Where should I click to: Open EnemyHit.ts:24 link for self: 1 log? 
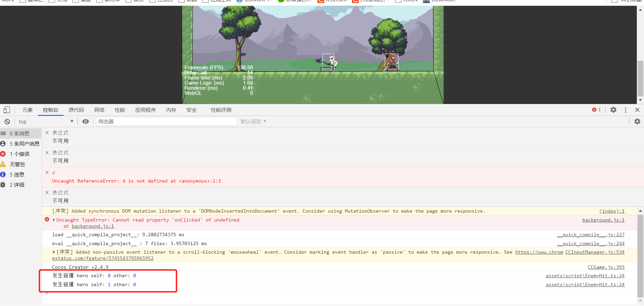tap(585, 284)
